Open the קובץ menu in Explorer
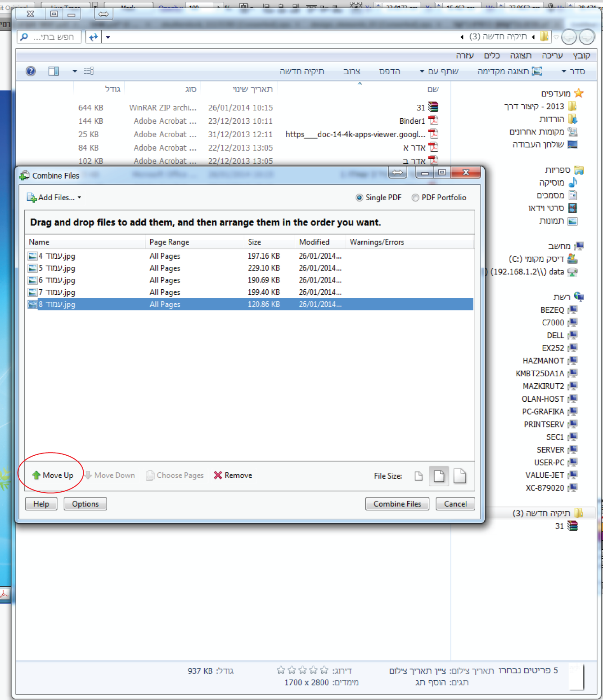The image size is (603, 700). (581, 55)
